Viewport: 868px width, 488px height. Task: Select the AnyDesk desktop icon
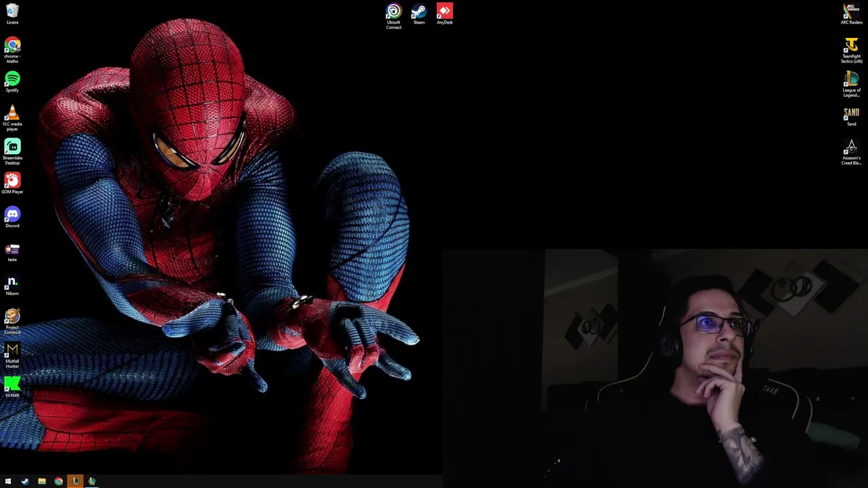[x=444, y=12]
